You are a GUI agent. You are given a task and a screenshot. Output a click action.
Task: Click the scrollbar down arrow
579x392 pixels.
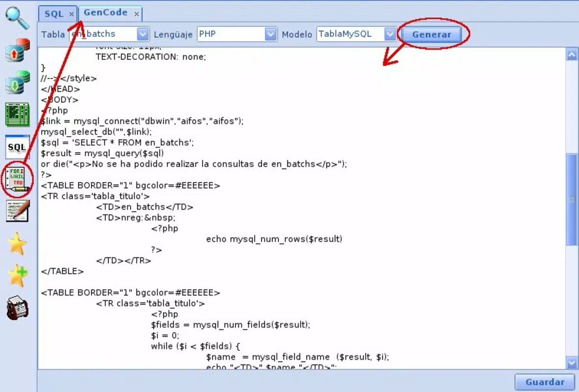pyautogui.click(x=572, y=363)
